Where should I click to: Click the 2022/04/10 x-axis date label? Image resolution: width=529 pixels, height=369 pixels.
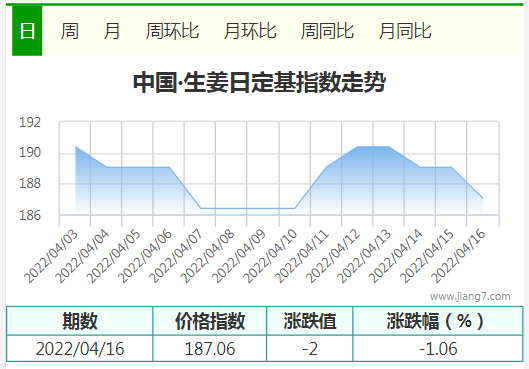coord(270,256)
